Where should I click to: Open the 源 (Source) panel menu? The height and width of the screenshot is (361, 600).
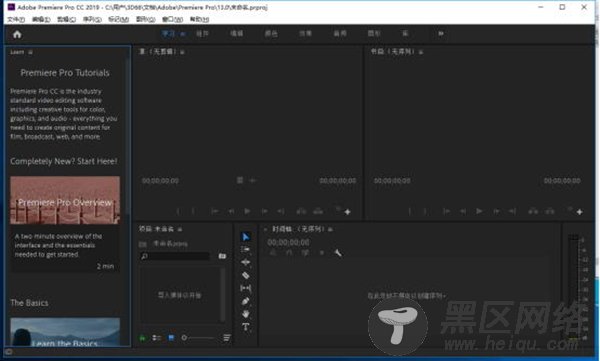click(x=183, y=52)
